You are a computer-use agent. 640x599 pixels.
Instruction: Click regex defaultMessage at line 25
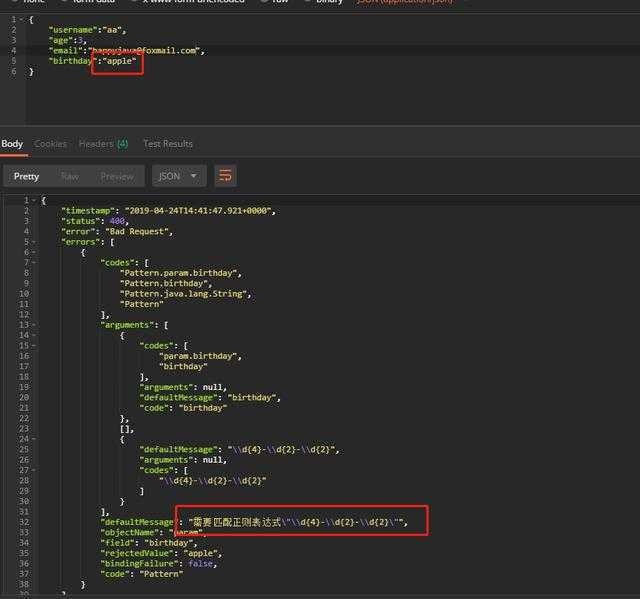pos(240,449)
